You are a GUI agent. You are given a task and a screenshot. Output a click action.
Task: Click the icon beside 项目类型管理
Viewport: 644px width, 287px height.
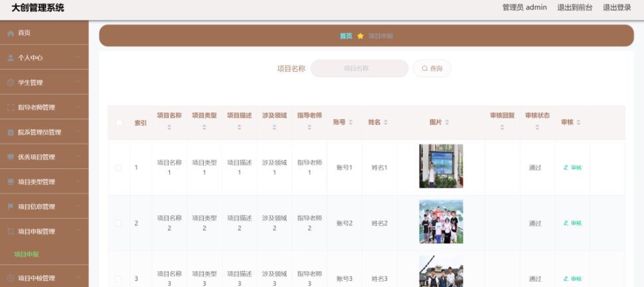pyautogui.click(x=11, y=182)
